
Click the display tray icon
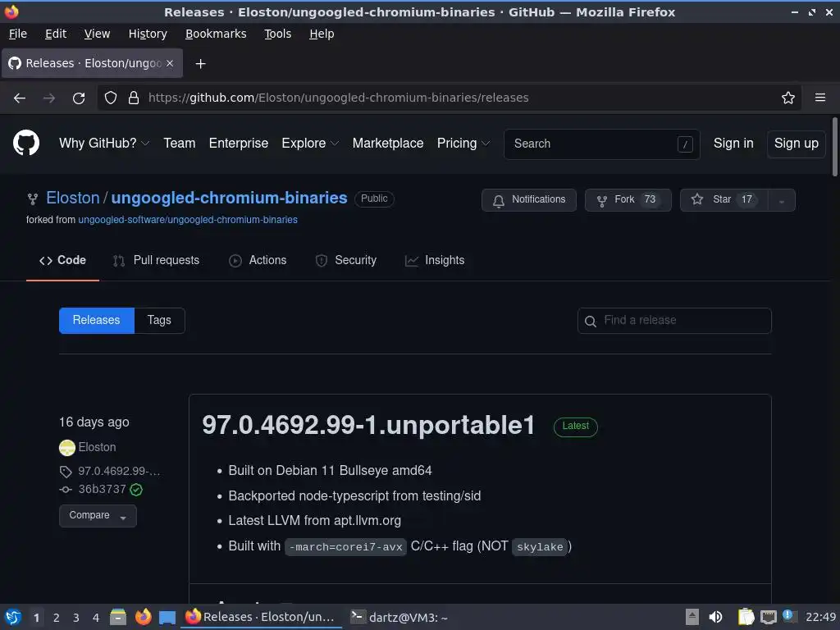[x=768, y=617]
